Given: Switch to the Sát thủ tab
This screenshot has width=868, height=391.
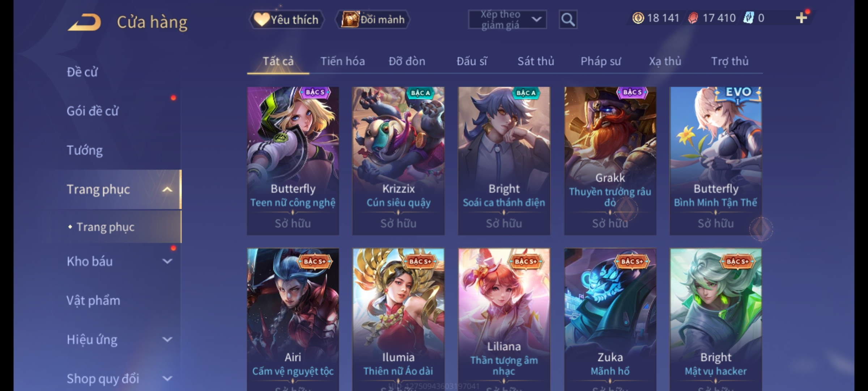Looking at the screenshot, I should (x=536, y=61).
